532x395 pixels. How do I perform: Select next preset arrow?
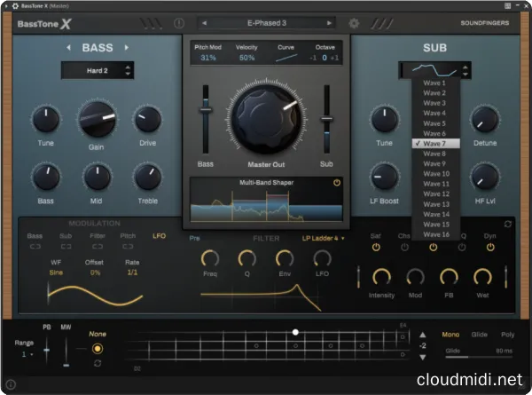coord(329,23)
